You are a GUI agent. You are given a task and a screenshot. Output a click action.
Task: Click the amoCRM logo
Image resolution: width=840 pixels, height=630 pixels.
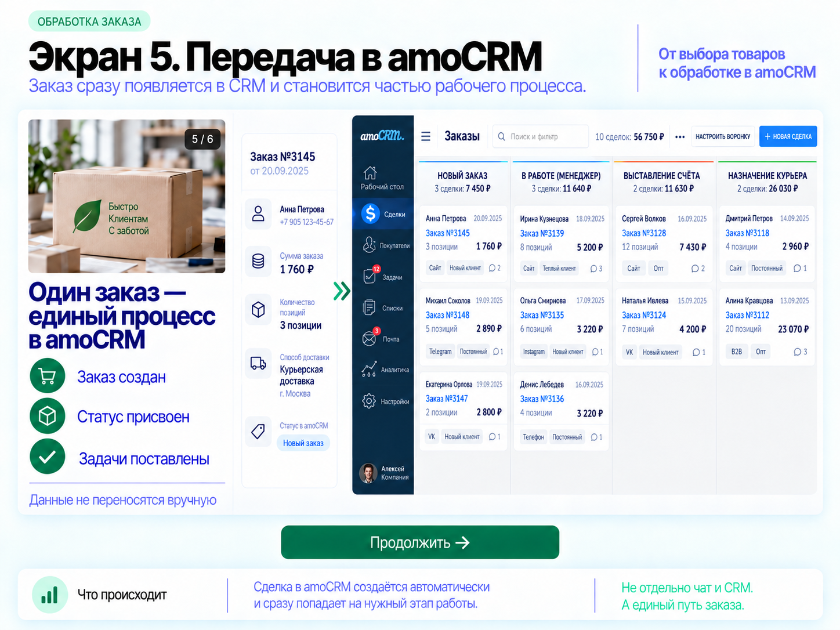point(382,136)
